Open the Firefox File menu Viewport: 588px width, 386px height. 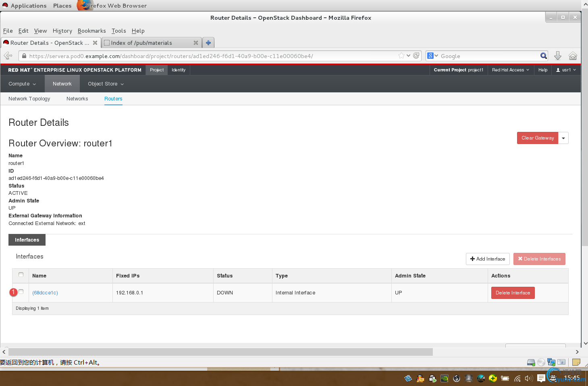(8, 31)
